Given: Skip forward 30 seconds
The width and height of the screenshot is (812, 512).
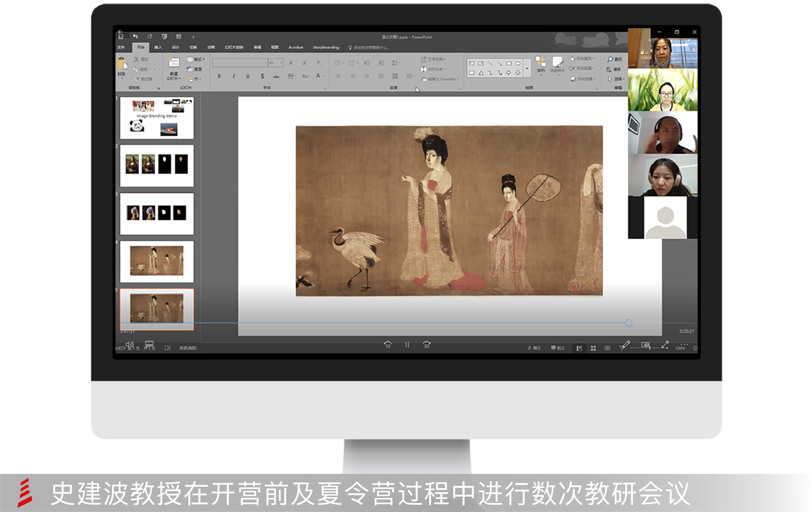Looking at the screenshot, I should click(x=426, y=345).
